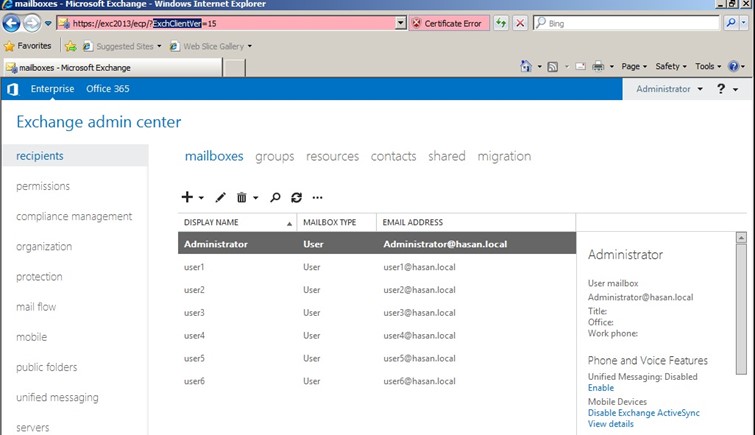
Task: Switch to the mailboxes tab
Action: click(214, 156)
